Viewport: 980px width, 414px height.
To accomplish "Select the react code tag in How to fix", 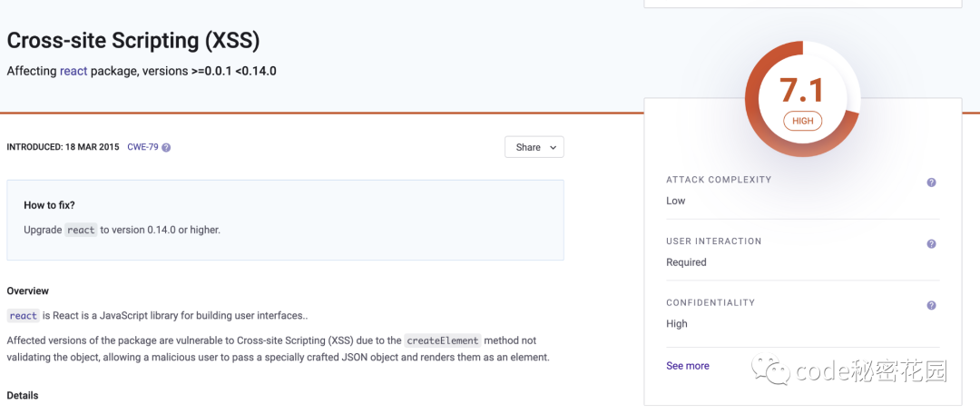I will pyautogui.click(x=82, y=230).
